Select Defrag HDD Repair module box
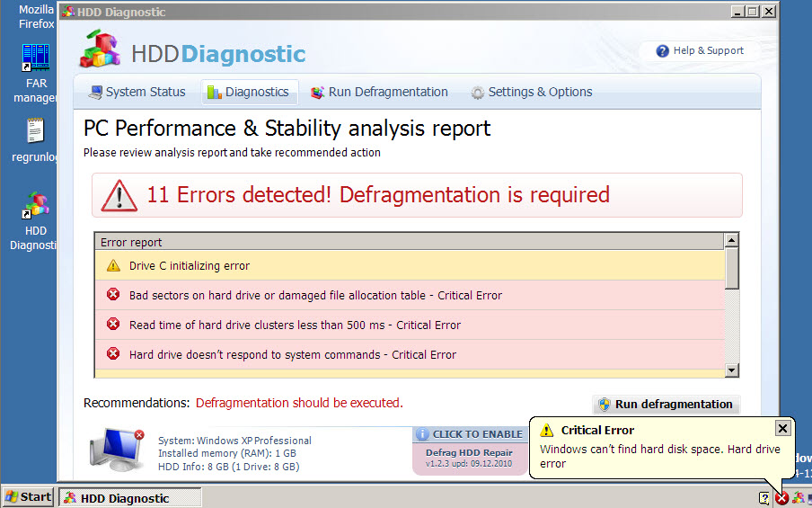The width and height of the screenshot is (812, 508). [x=470, y=459]
